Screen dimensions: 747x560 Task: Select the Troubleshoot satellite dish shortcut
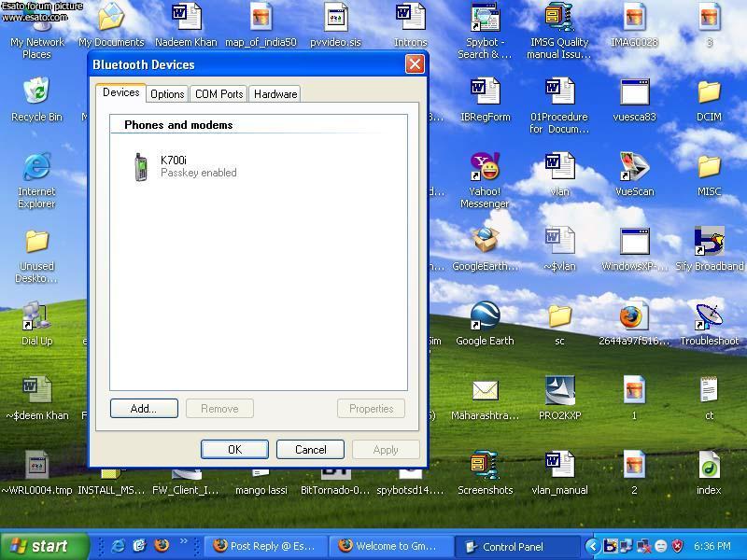point(709,315)
